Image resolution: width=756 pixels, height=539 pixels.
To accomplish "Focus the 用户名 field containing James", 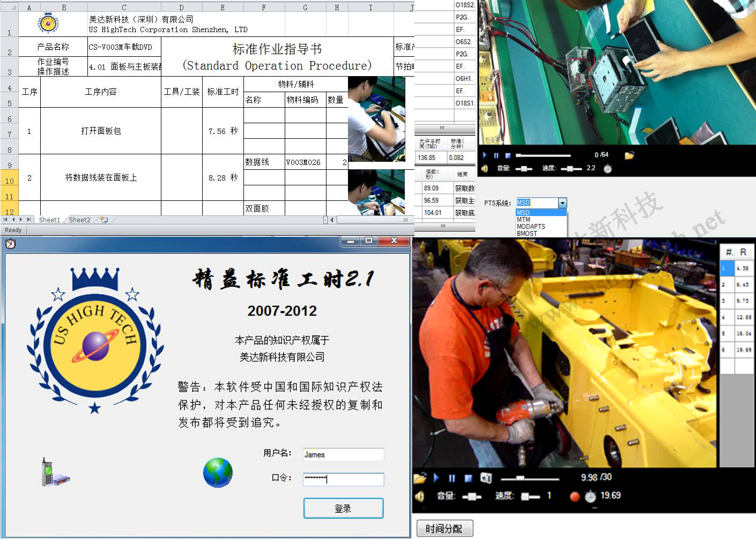I will (343, 455).
